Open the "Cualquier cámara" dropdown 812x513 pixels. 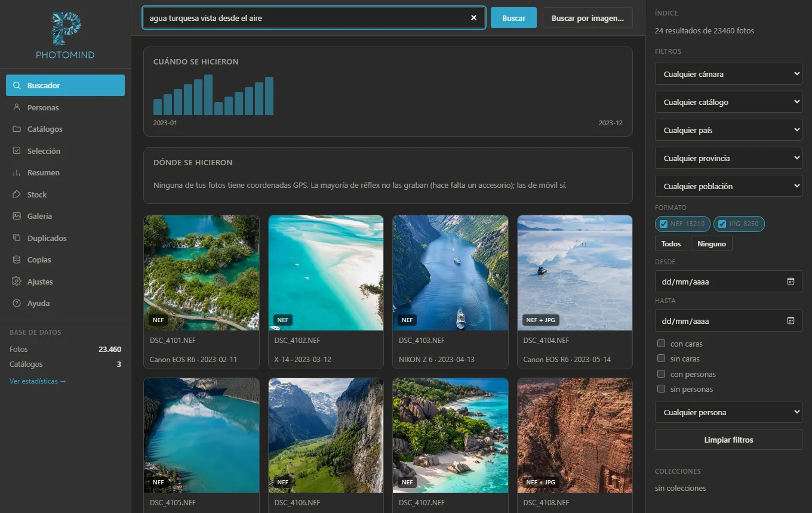pyautogui.click(x=728, y=74)
